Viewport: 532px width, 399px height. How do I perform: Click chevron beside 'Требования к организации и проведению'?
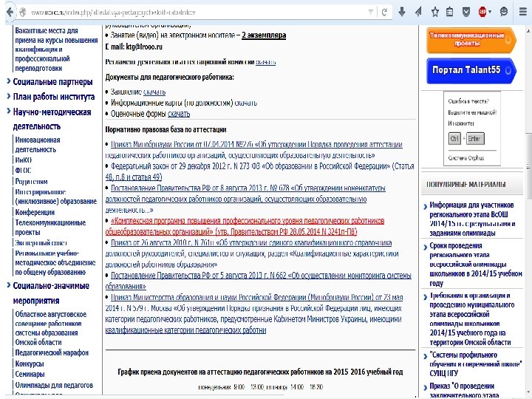point(425,297)
